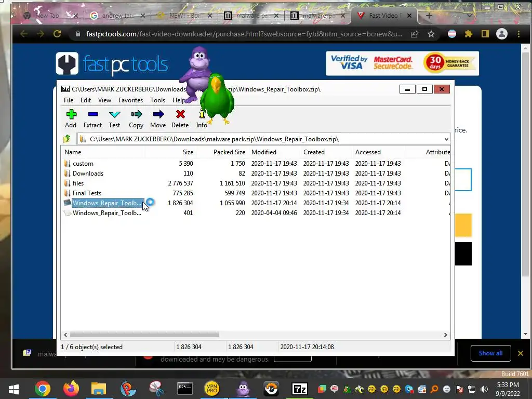
Task: Open the View menu
Action: [104, 100]
